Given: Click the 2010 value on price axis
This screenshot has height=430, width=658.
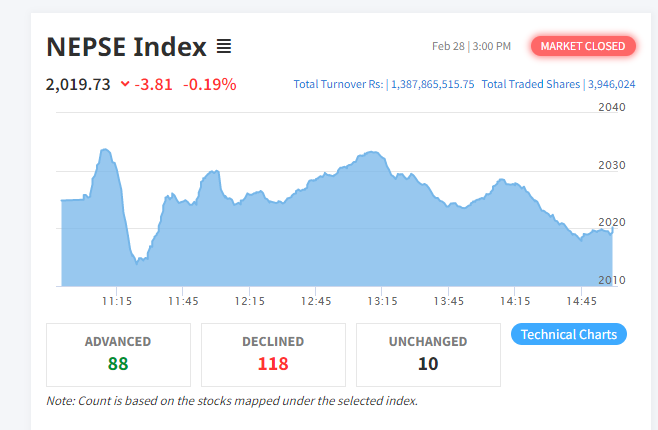Looking at the screenshot, I should [611, 280].
